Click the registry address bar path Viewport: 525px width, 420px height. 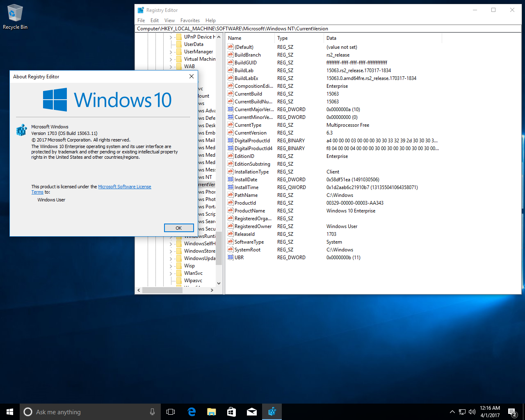[x=328, y=29]
